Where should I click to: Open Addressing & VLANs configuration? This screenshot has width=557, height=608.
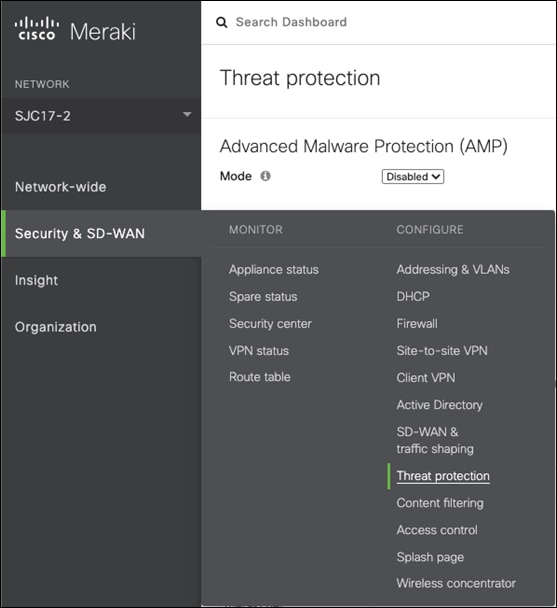[453, 269]
